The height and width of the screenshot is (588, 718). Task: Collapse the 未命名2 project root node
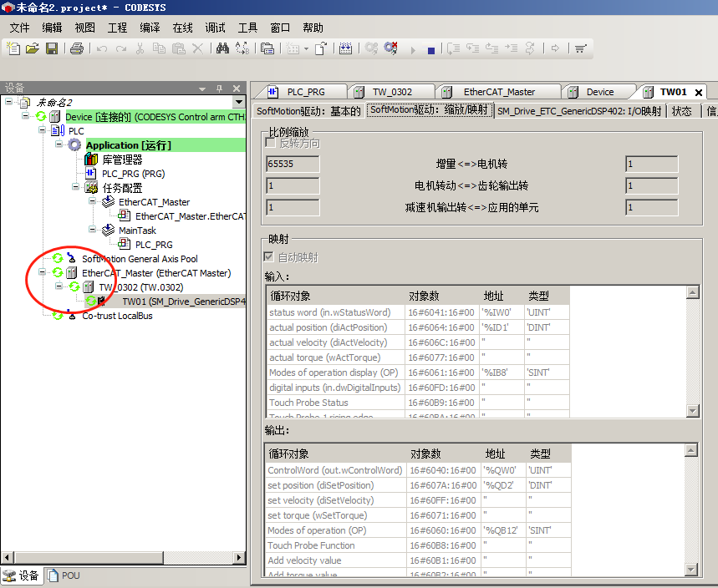(8, 101)
